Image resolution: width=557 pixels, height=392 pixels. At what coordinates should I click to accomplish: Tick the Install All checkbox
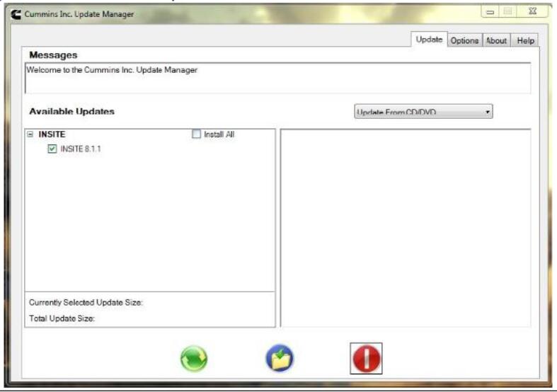coord(197,134)
